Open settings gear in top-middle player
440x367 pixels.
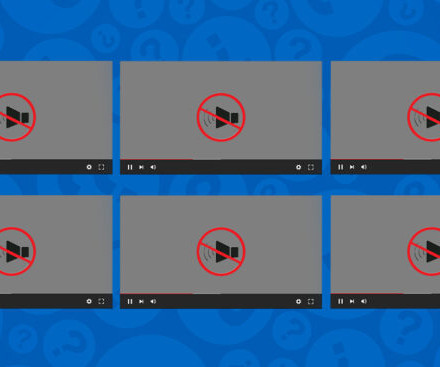coord(299,167)
